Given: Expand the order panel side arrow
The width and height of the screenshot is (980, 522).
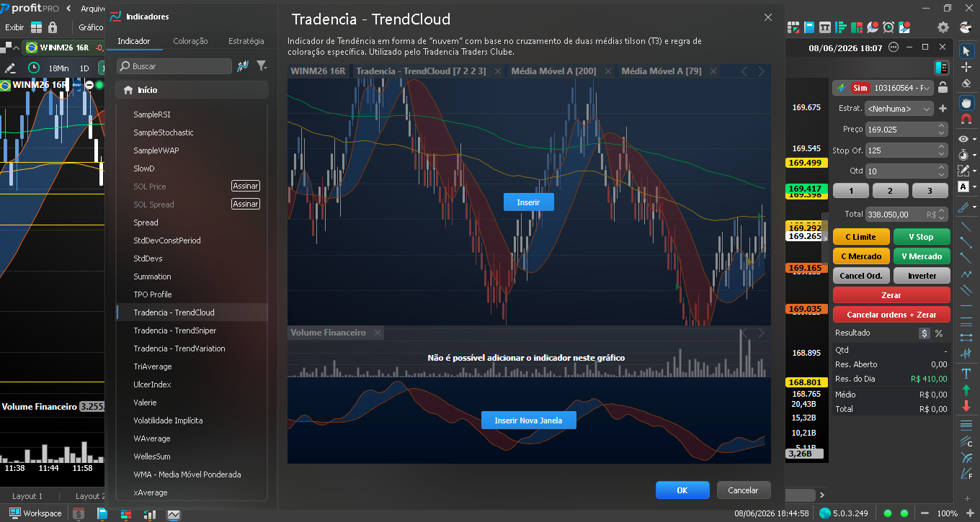Looking at the screenshot, I should (x=825, y=238).
